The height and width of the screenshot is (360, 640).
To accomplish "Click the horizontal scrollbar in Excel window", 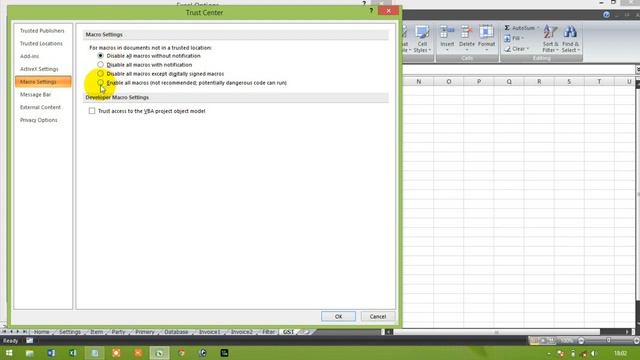I will coord(496,332).
